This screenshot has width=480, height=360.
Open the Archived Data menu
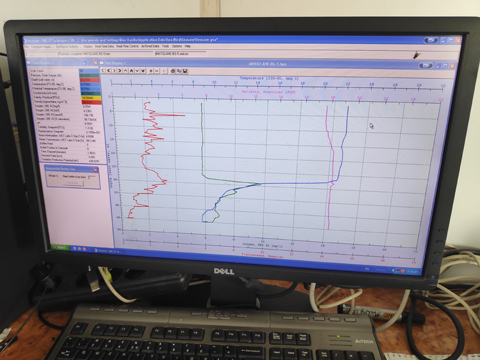150,46
